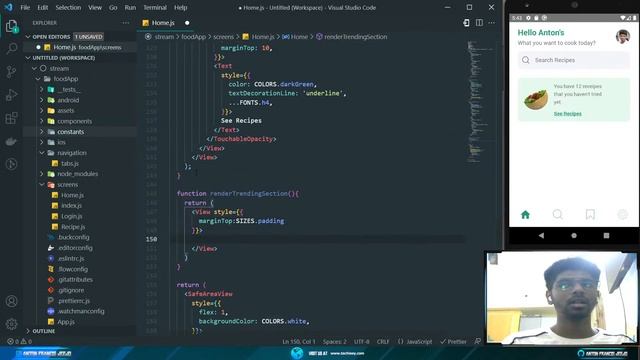Click CRLF line ending status item
Image resolution: width=640 pixels, height=360 pixels.
383,341
